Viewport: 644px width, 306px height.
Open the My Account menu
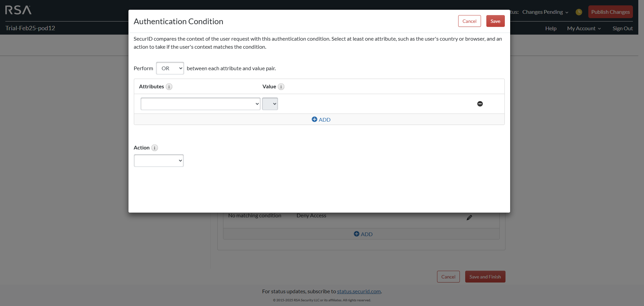[x=584, y=28]
